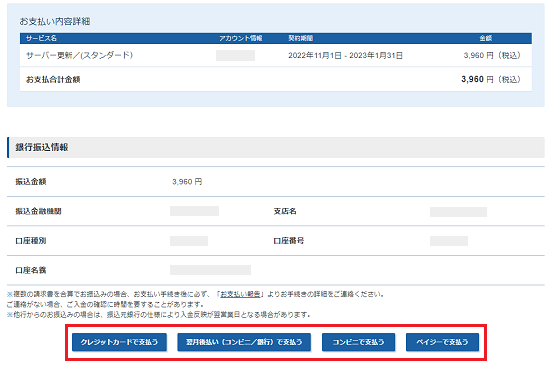Click the アカウント情報 column header
The image size is (550, 368).
click(241, 38)
